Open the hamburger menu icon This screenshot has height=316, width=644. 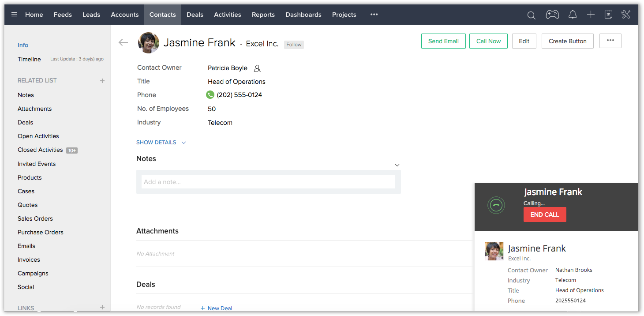click(14, 15)
